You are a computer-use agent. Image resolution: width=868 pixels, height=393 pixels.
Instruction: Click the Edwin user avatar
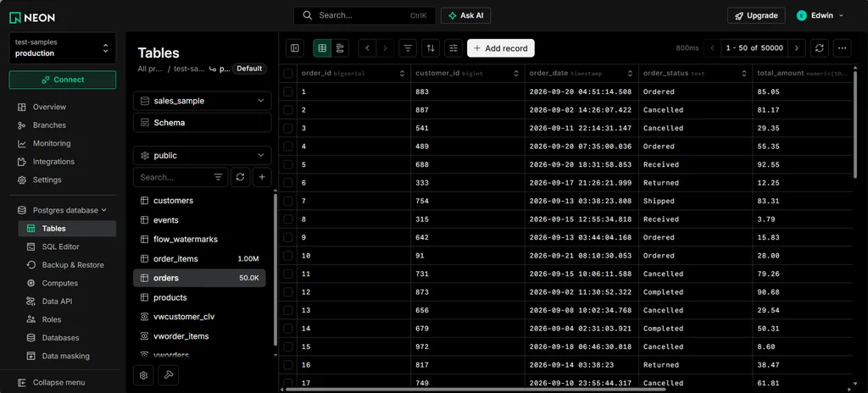(801, 15)
